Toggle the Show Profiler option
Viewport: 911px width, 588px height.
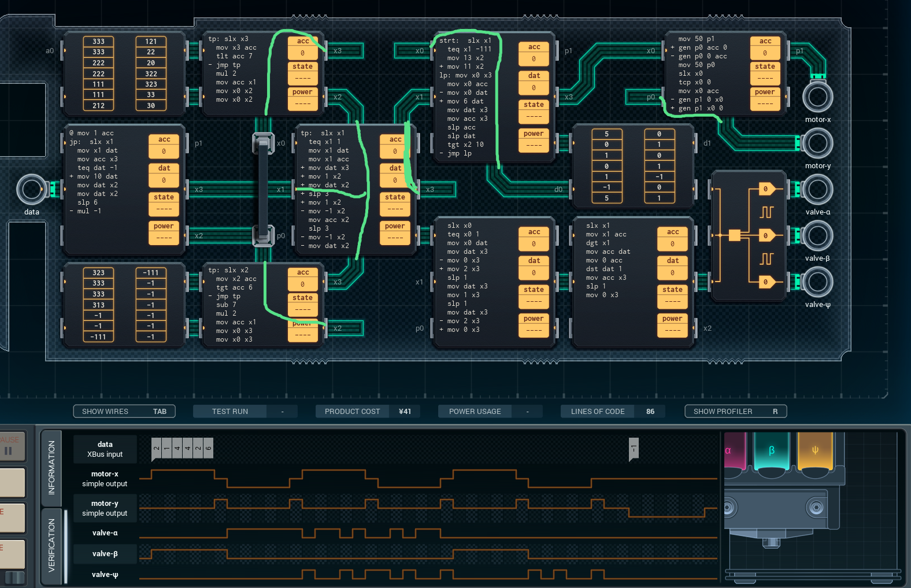(x=735, y=411)
